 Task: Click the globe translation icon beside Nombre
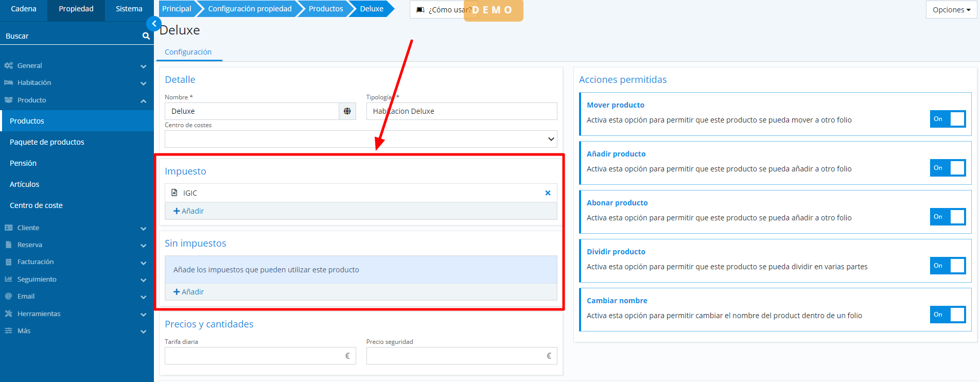click(x=347, y=111)
